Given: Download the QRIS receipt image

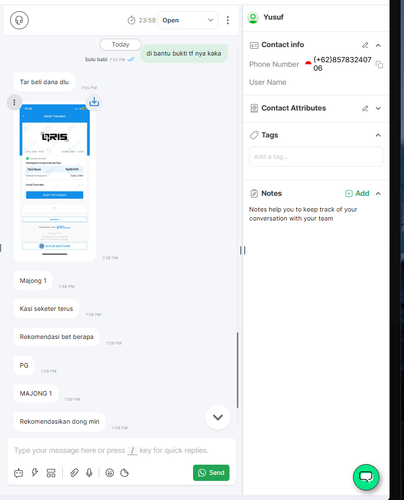Looking at the screenshot, I should pyautogui.click(x=94, y=102).
